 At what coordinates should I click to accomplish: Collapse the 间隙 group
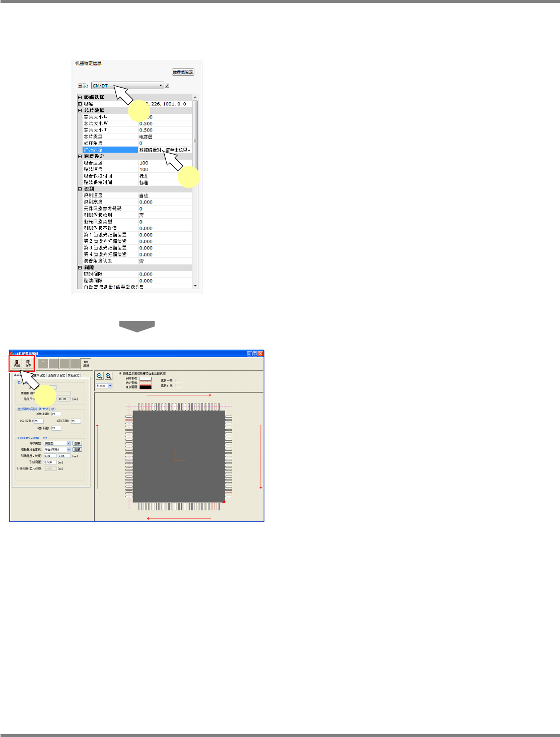click(x=80, y=267)
